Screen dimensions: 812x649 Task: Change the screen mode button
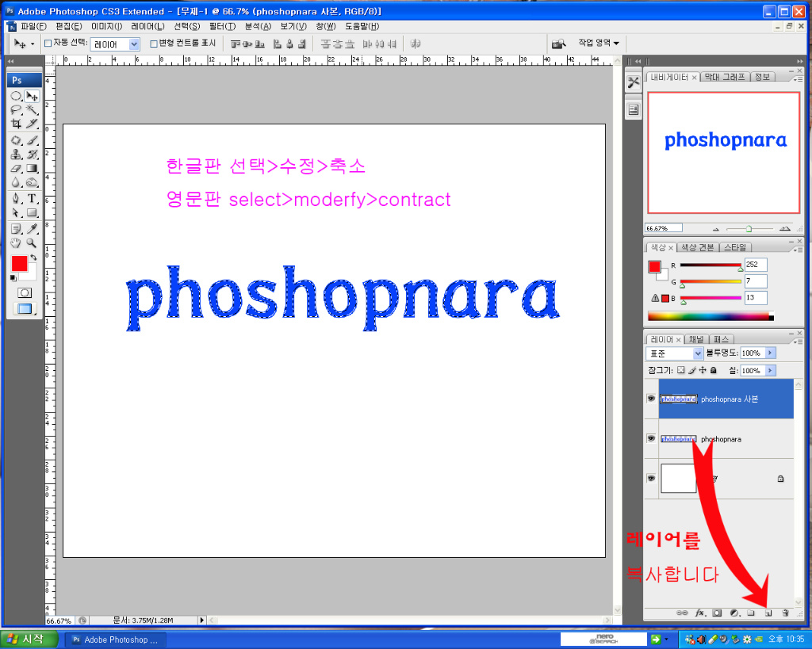pyautogui.click(x=25, y=309)
